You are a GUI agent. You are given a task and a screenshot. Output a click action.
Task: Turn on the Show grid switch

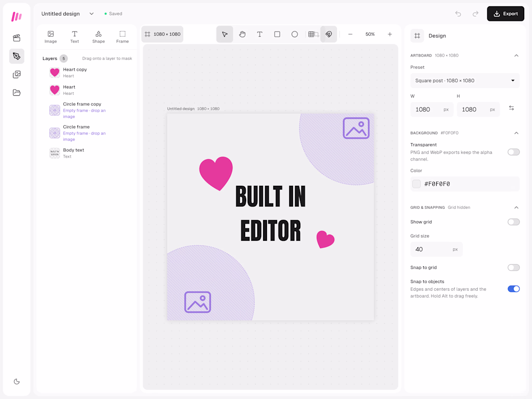(x=514, y=222)
